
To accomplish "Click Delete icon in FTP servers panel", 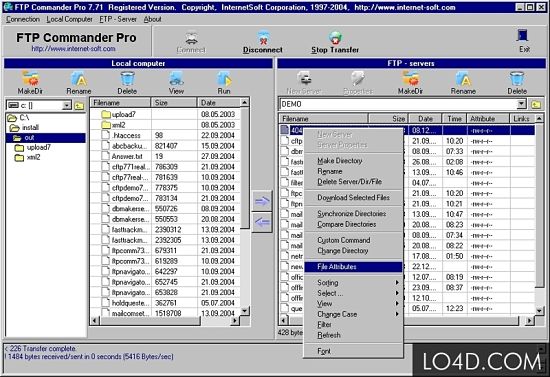I will [517, 79].
